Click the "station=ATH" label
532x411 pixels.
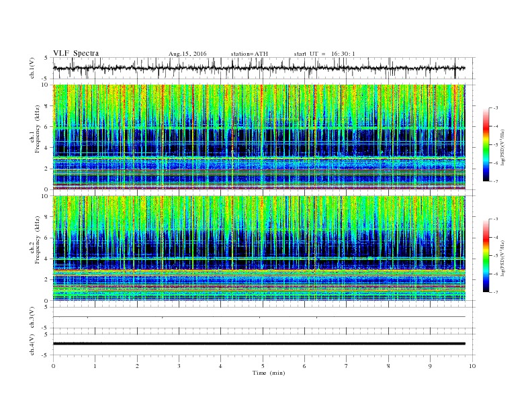pyautogui.click(x=249, y=54)
